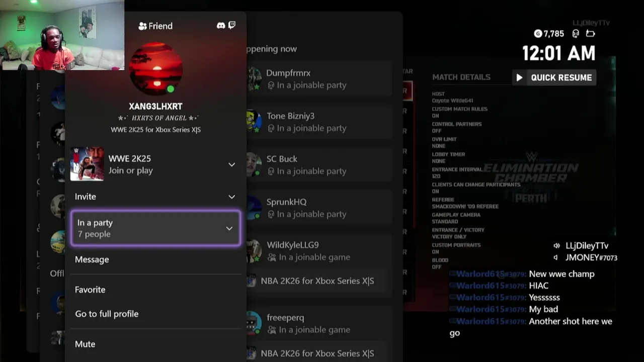Image resolution: width=644 pixels, height=362 pixels.
Task: Click the time display 12:01 AM
Action: 558,53
